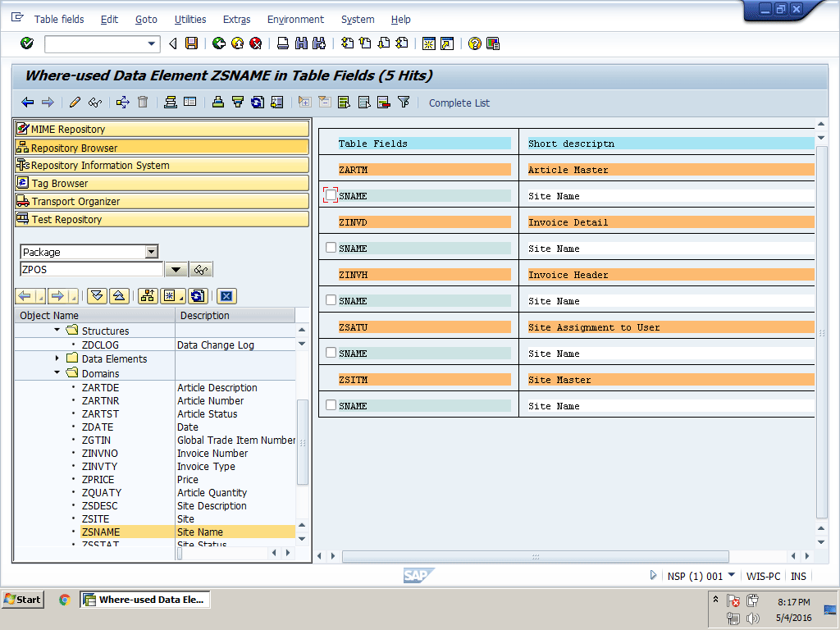Click the filter funnel icon in the application toolbar

[404, 103]
